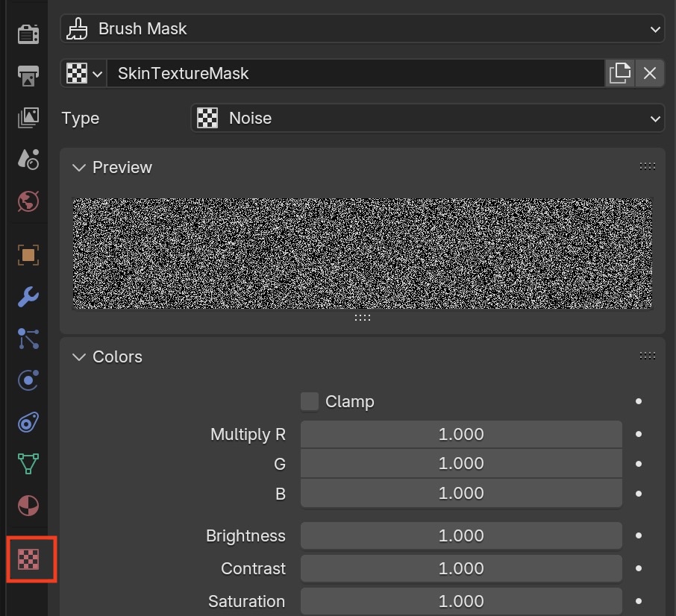Open the Object Constraints tab
The width and height of the screenshot is (676, 616).
pos(28,422)
